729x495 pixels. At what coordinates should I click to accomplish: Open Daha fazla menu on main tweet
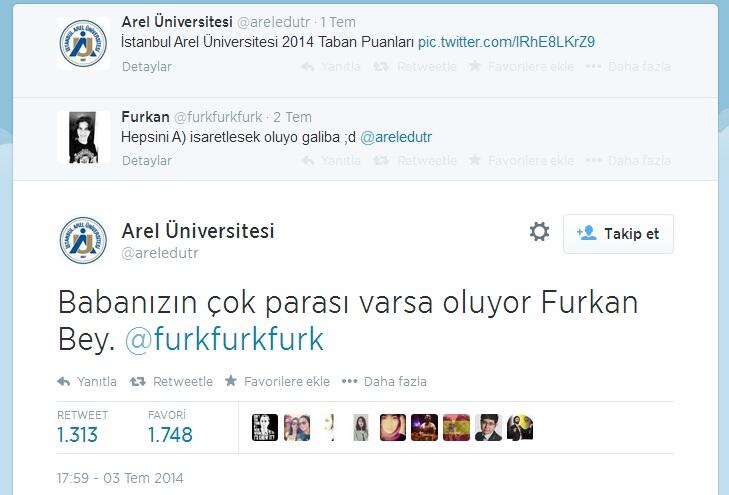[x=384, y=382]
